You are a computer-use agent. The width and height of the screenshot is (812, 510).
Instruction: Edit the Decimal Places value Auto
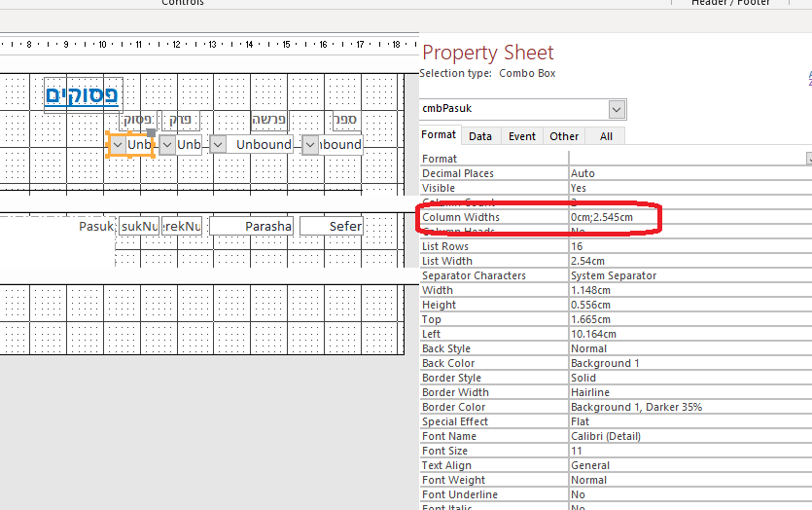click(x=690, y=173)
